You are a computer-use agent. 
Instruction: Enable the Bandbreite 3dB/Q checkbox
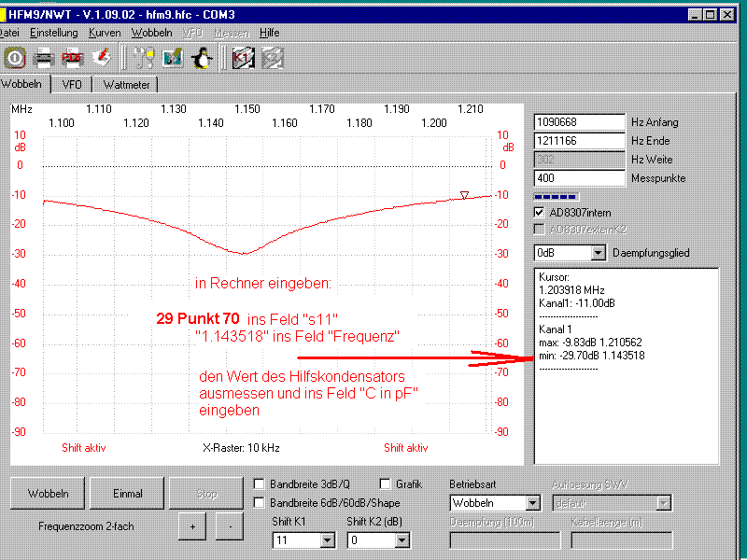click(x=260, y=484)
